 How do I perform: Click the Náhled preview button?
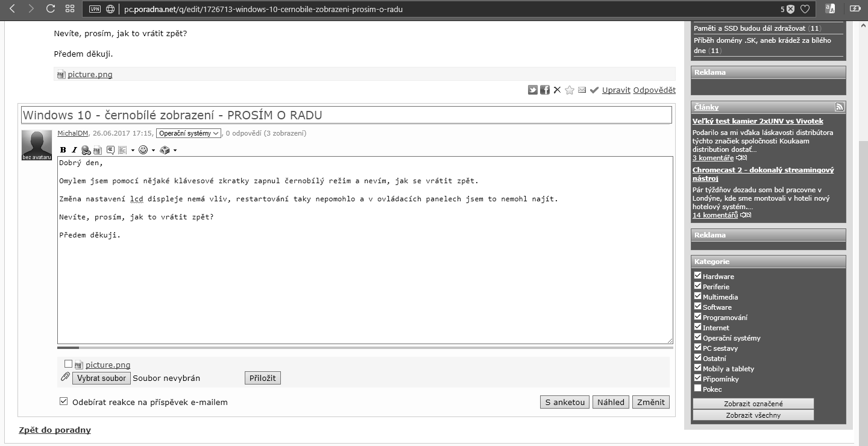611,402
